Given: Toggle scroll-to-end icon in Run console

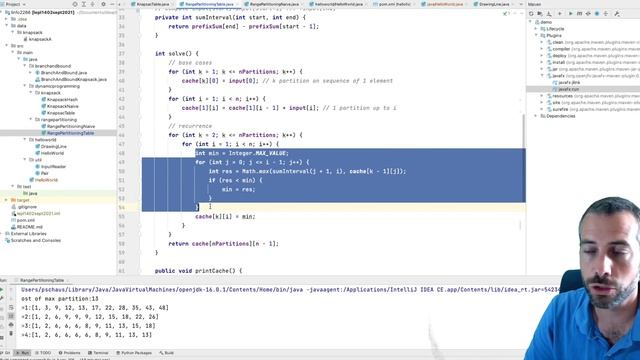Looking at the screenshot, I should pos(11,316).
